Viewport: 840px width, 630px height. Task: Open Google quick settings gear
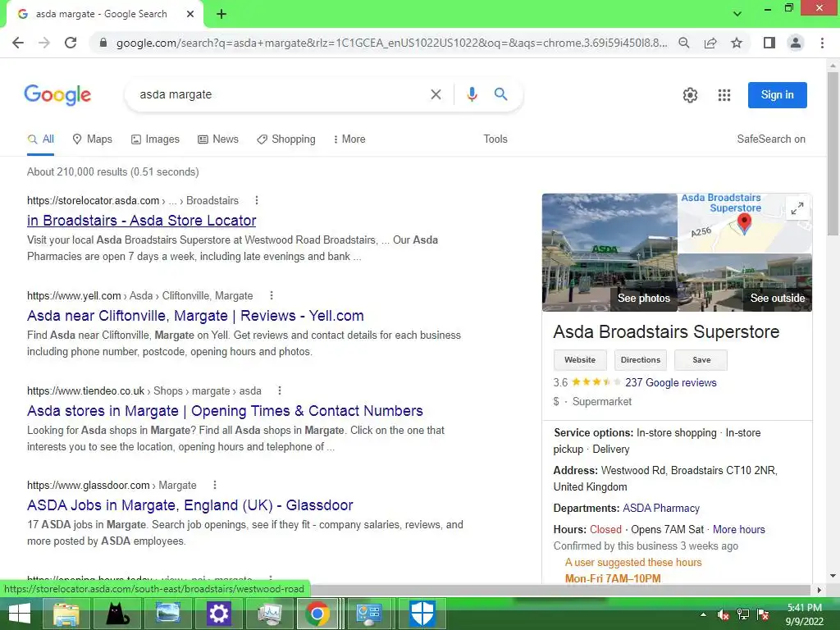coord(690,95)
